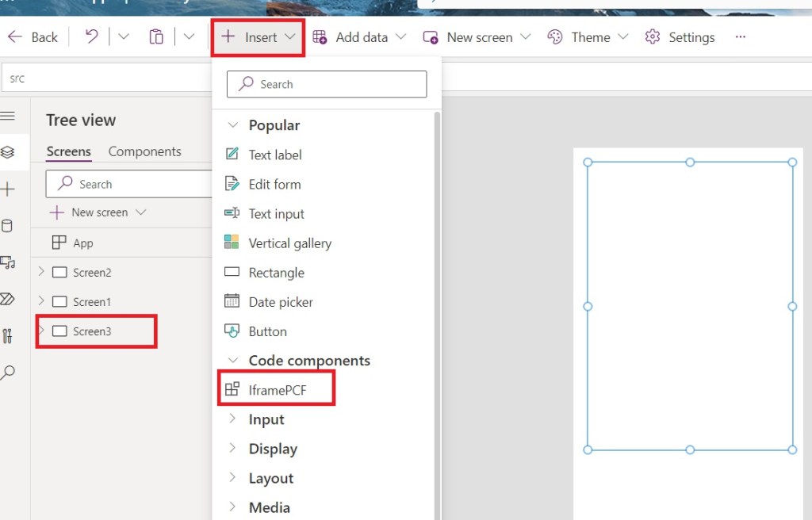Screen dimensions: 812x520
Task: Insert a Vertical gallery control
Action: pyautogui.click(x=289, y=243)
